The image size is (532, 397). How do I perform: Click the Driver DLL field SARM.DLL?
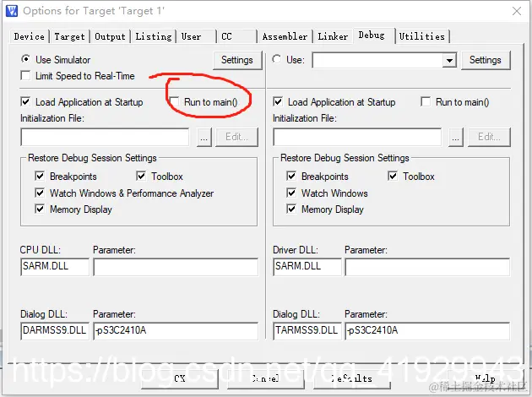click(x=307, y=267)
